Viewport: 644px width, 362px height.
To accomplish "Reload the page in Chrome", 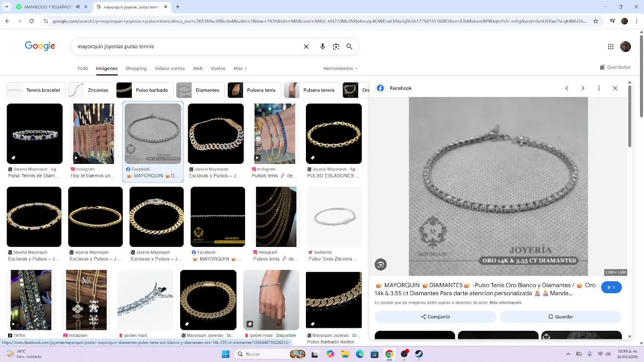I will click(31, 21).
